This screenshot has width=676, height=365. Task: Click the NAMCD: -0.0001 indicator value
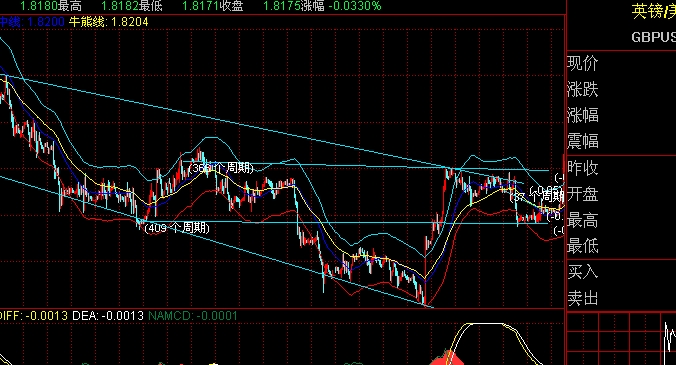[193, 316]
